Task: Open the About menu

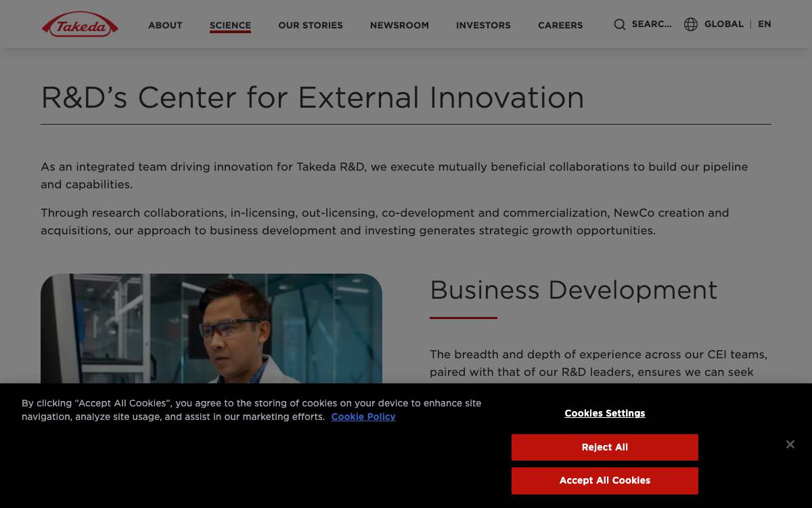Action: 165,25
